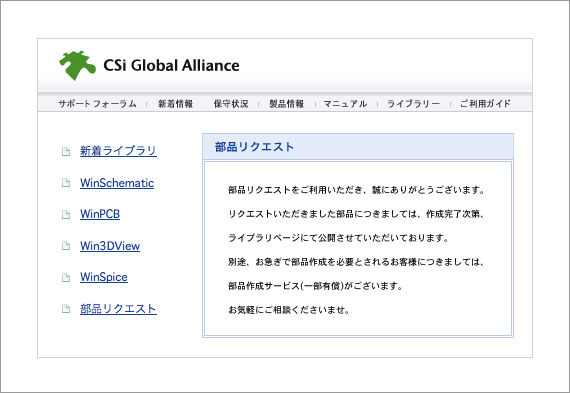Open the マニュアル navigation item
The width and height of the screenshot is (570, 393).
point(345,104)
